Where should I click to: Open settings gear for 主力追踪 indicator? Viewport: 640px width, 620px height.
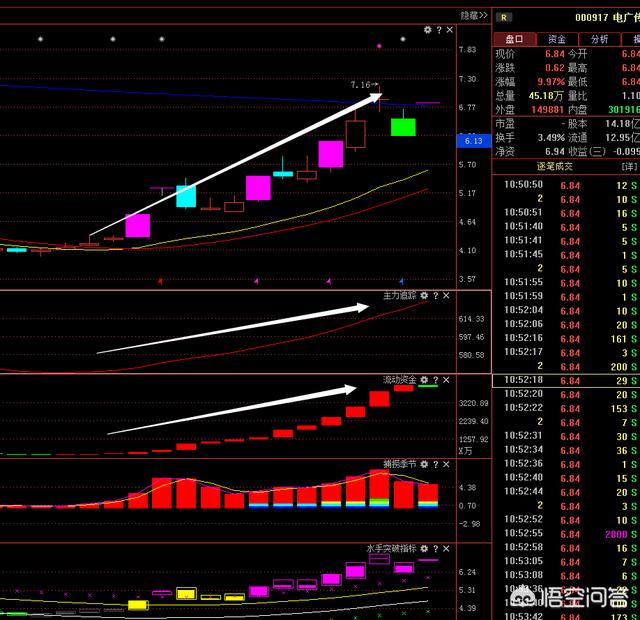tap(425, 296)
